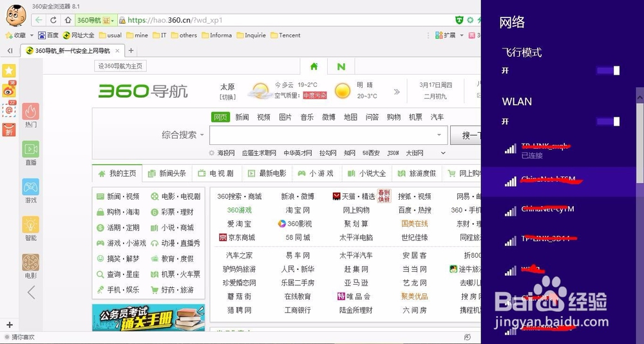Collapse the left panel with arrow
This screenshot has width=644, height=344.
(31, 292)
